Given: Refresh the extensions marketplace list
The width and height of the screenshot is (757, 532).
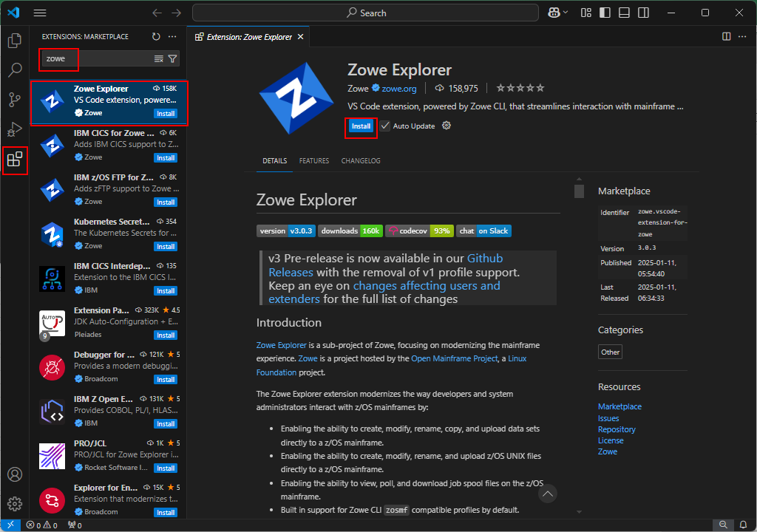Looking at the screenshot, I should click(x=155, y=36).
